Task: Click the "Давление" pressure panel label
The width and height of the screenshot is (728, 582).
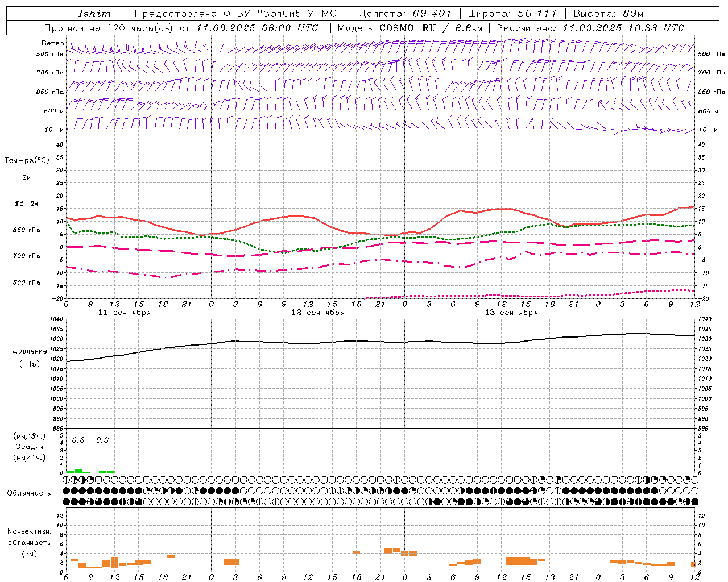Action: 30,351
